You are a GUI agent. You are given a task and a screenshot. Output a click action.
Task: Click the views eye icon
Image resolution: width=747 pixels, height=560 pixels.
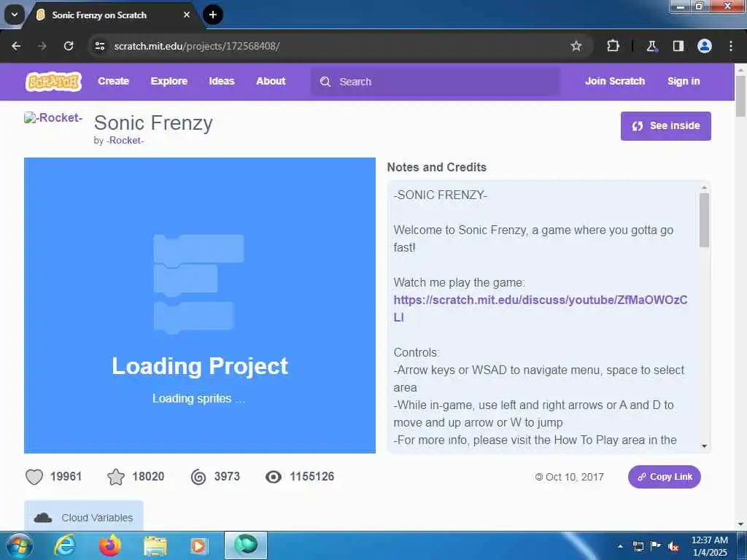pos(274,477)
